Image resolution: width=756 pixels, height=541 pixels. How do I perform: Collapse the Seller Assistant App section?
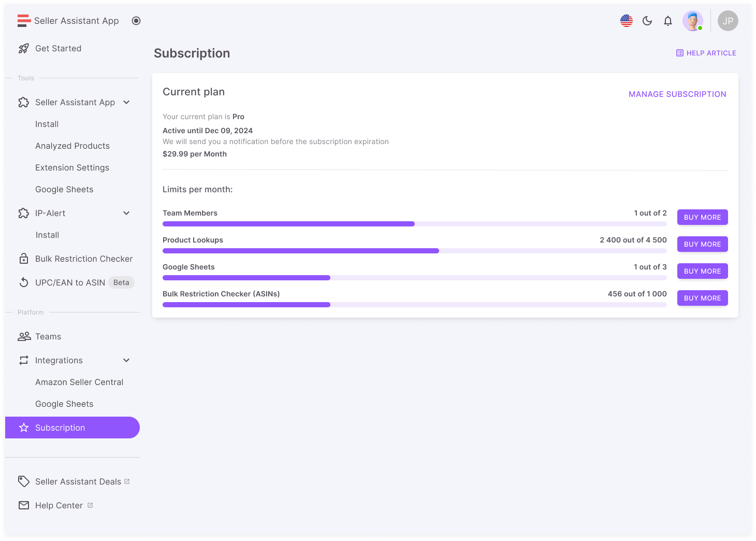126,102
